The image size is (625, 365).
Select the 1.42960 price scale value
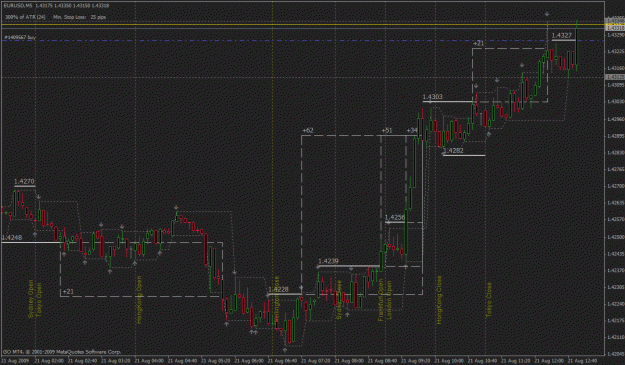coord(615,119)
